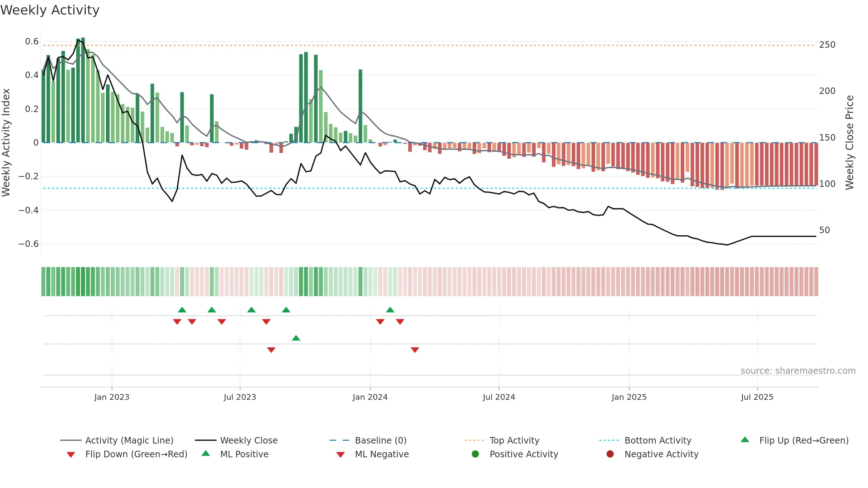Click the Weekly Activity chart title
The width and height of the screenshot is (868, 488).
pyautogui.click(x=50, y=10)
